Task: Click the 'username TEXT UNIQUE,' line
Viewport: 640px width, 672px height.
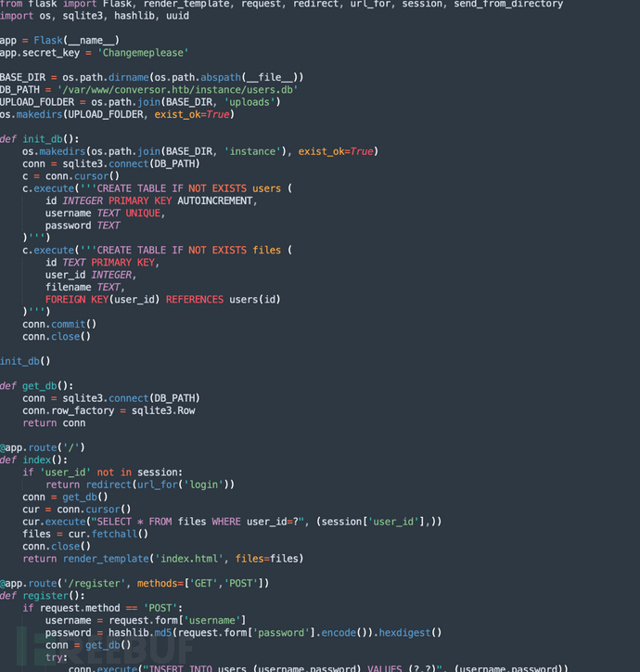Action: [x=106, y=213]
